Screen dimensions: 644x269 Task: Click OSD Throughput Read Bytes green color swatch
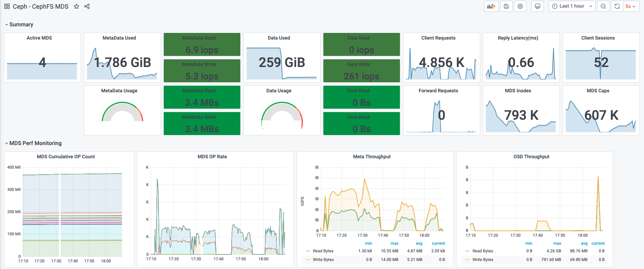click(x=467, y=251)
